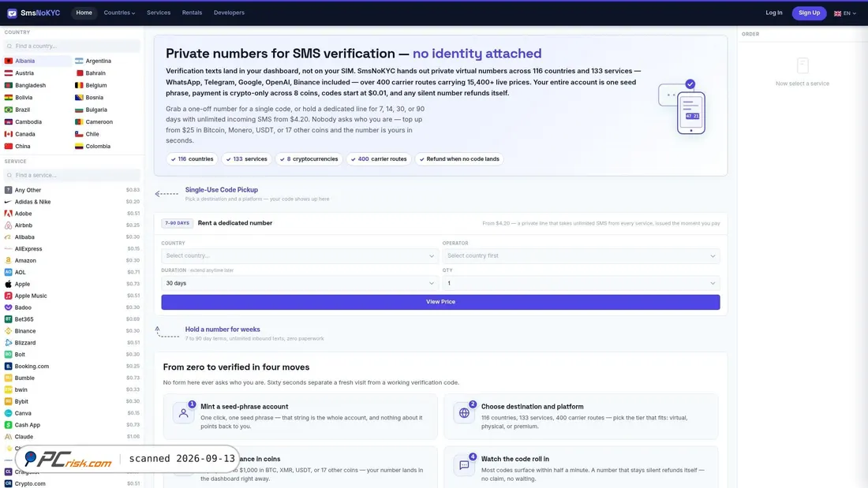This screenshot has height=488, width=868.
Task: Click the Airbnb service icon
Action: [9, 225]
